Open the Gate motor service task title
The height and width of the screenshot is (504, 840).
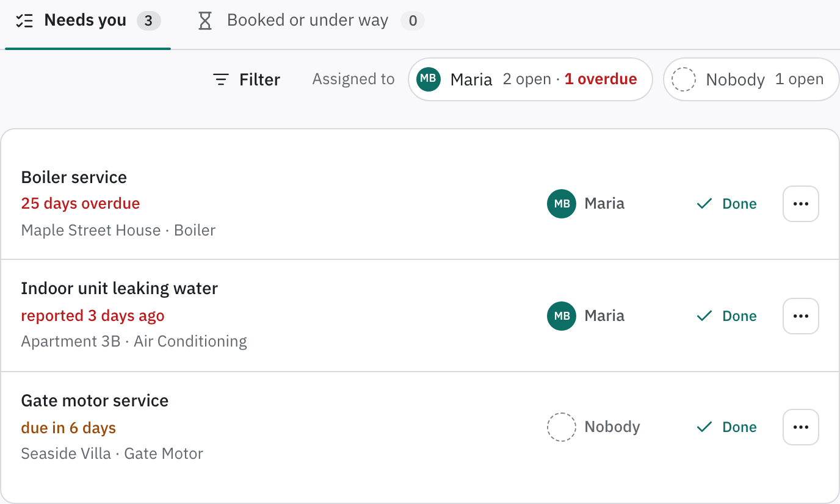(x=95, y=401)
